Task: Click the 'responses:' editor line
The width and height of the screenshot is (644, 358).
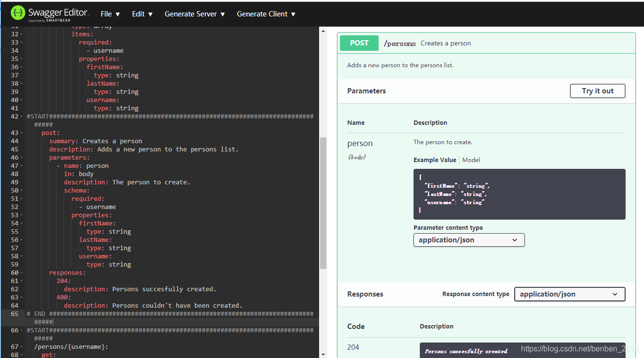Action: pos(67,272)
